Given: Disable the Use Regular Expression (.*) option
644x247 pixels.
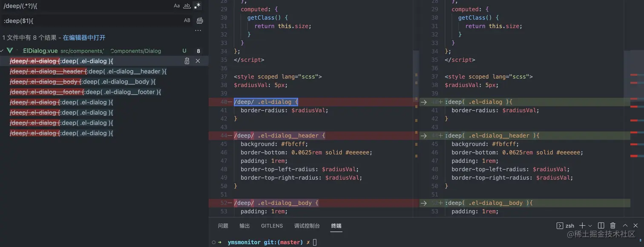Looking at the screenshot, I should point(197,6).
